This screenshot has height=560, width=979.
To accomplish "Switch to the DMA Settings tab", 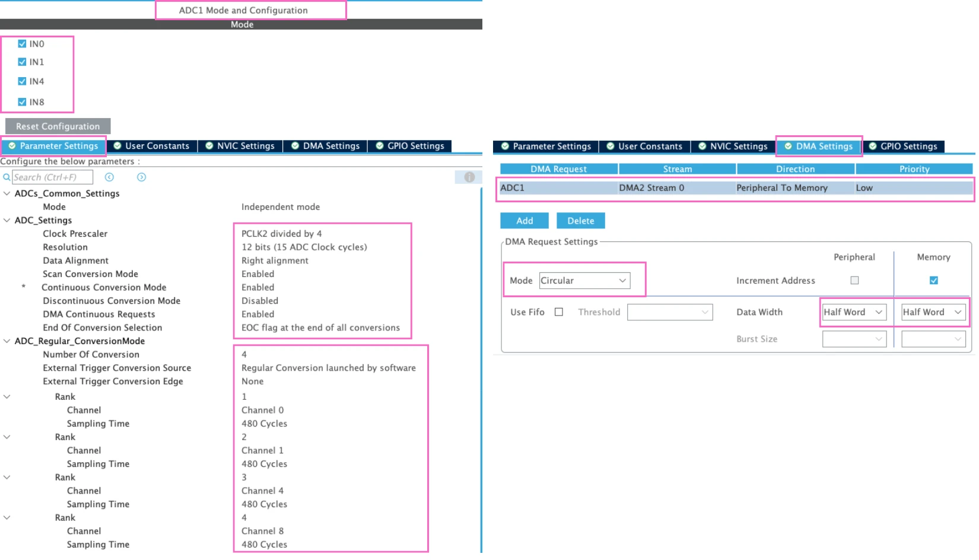I will pos(819,146).
